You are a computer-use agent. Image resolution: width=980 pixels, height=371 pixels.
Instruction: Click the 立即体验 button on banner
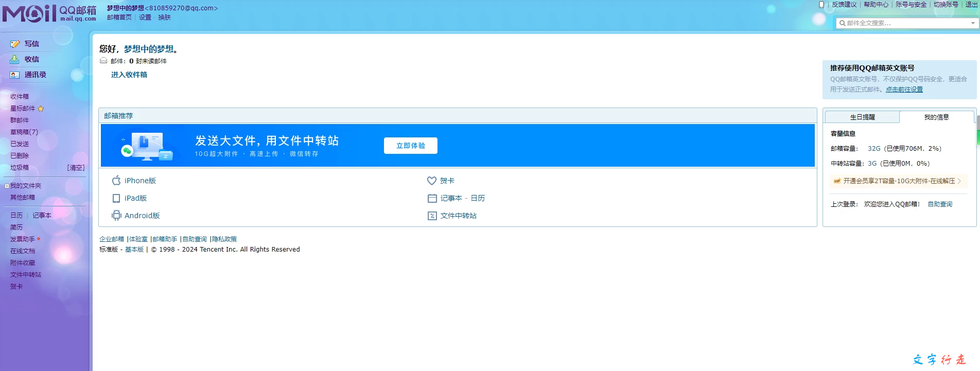(x=411, y=146)
